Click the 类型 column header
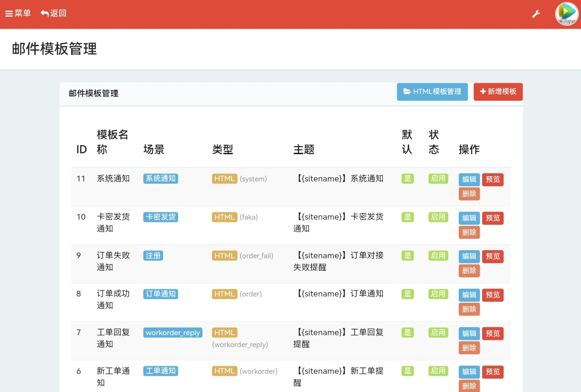 coord(222,149)
